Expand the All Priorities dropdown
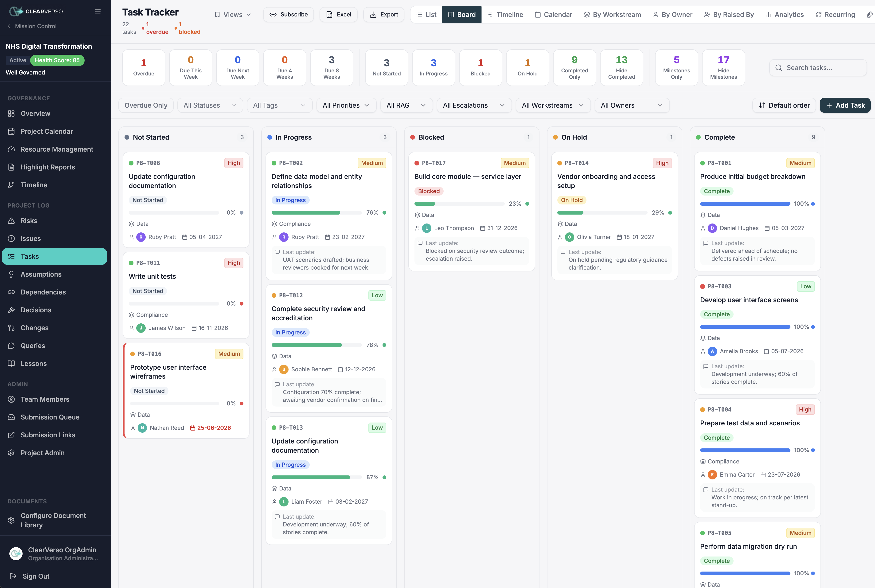The width and height of the screenshot is (875, 588). click(x=346, y=105)
